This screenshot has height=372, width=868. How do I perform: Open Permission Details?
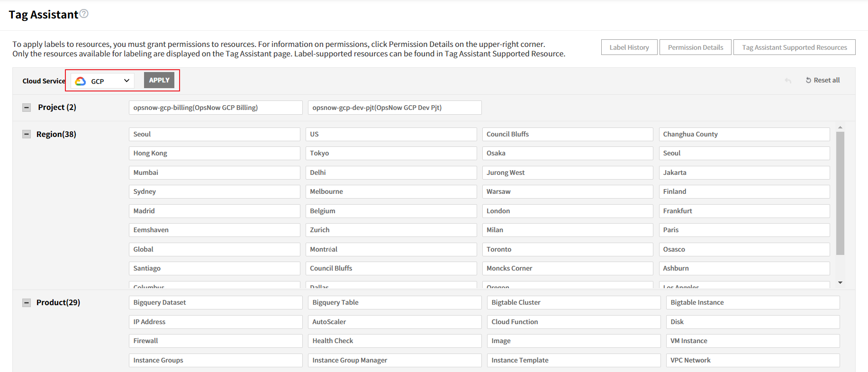click(x=695, y=47)
